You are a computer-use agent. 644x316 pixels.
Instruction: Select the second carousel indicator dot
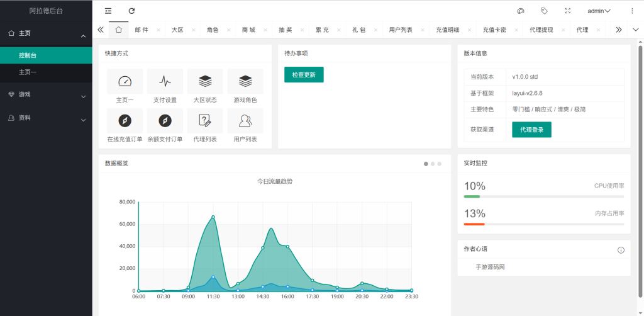[x=433, y=164]
